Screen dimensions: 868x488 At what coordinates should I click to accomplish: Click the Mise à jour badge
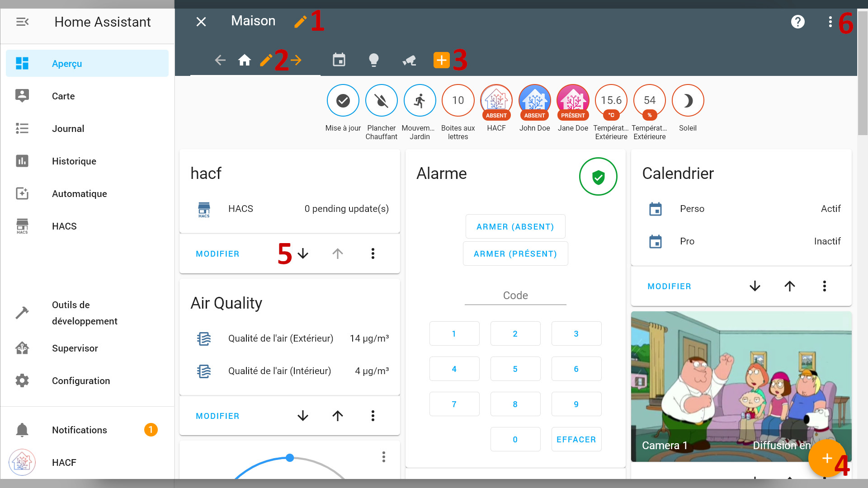[x=343, y=100]
